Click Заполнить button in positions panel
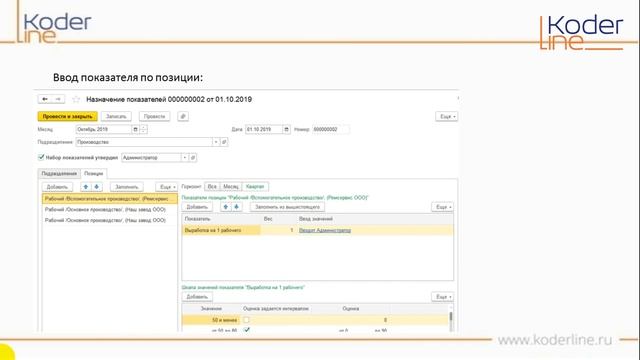Screen dimensions: 640x360 coord(127,187)
